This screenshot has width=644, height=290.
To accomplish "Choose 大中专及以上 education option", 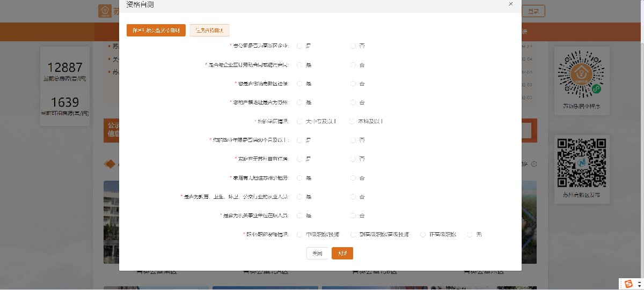I will pyautogui.click(x=299, y=121).
